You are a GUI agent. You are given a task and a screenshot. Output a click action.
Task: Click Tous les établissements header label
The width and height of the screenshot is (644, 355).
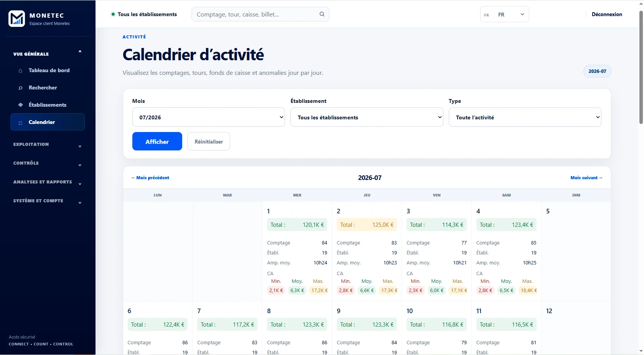coord(147,14)
